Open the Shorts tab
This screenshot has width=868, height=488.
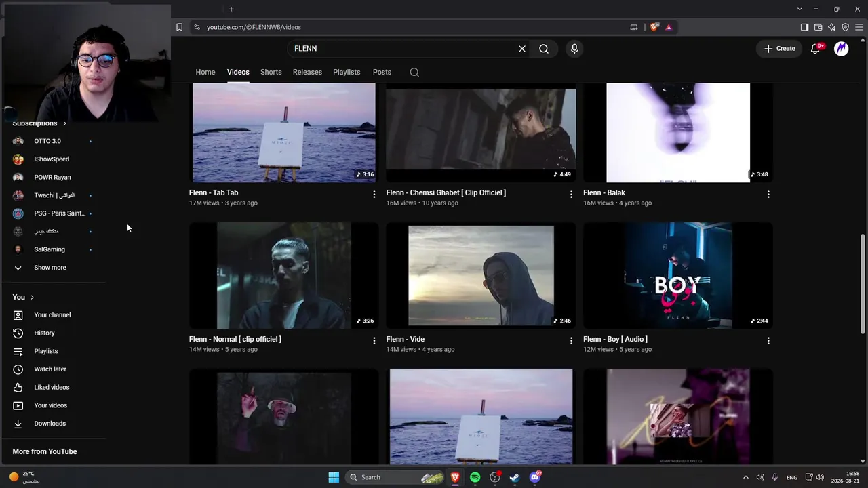[x=271, y=72]
